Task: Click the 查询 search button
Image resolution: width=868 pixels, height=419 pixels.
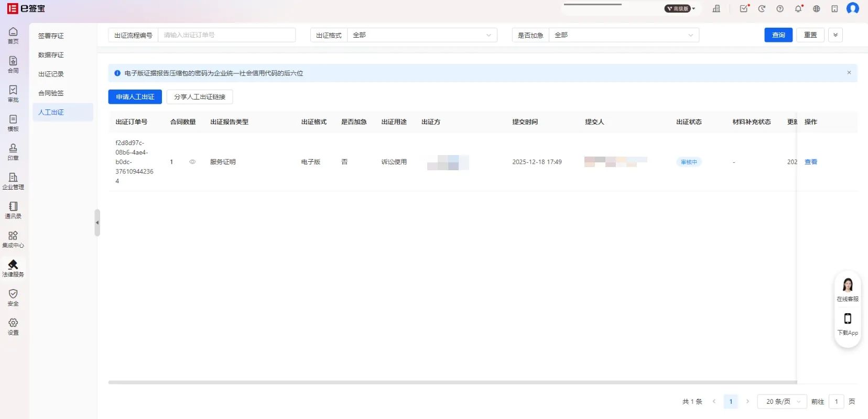Action: tap(778, 35)
